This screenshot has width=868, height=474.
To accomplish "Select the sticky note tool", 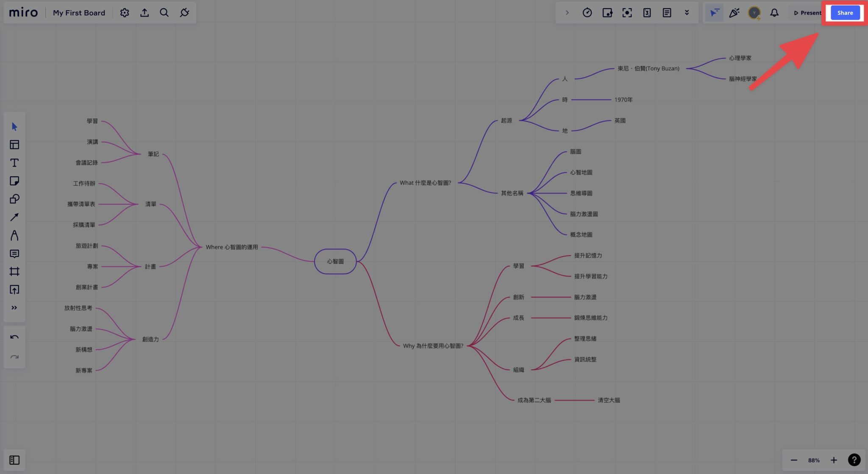I will tap(14, 181).
